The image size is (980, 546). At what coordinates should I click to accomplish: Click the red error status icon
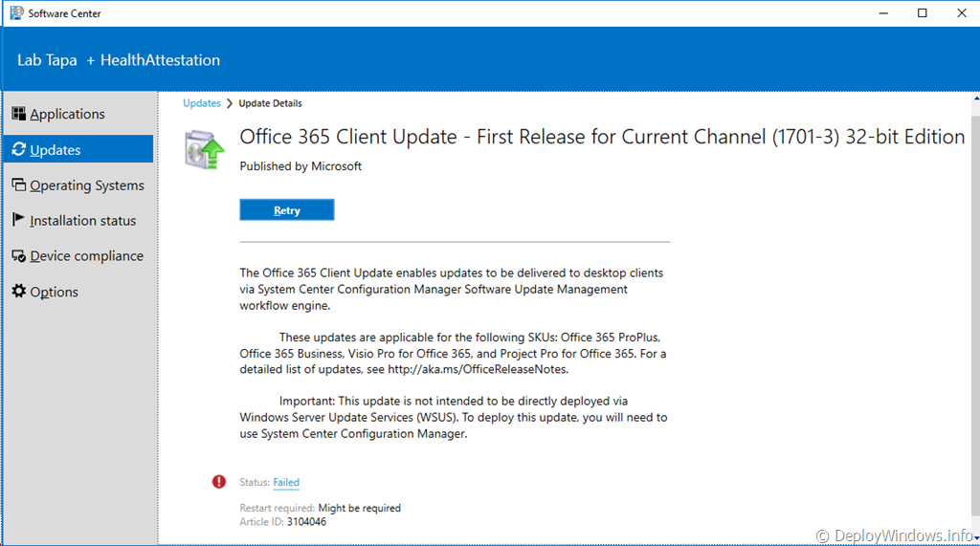(219, 482)
